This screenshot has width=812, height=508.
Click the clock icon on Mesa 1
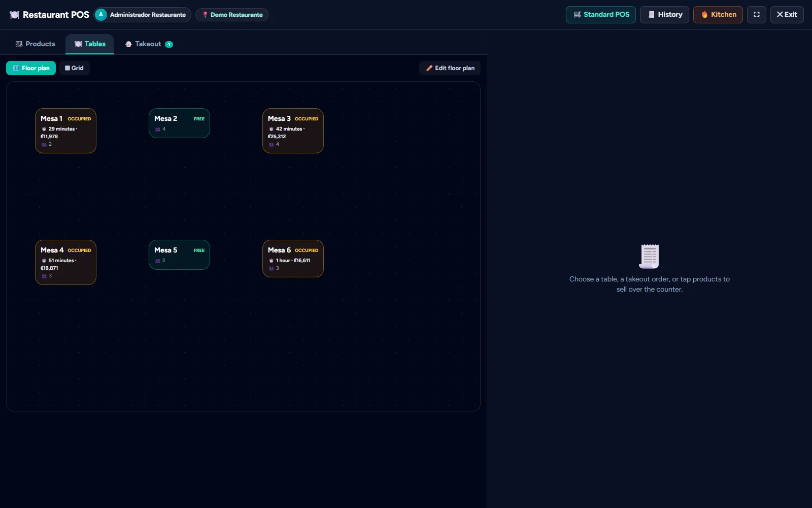[44, 129]
